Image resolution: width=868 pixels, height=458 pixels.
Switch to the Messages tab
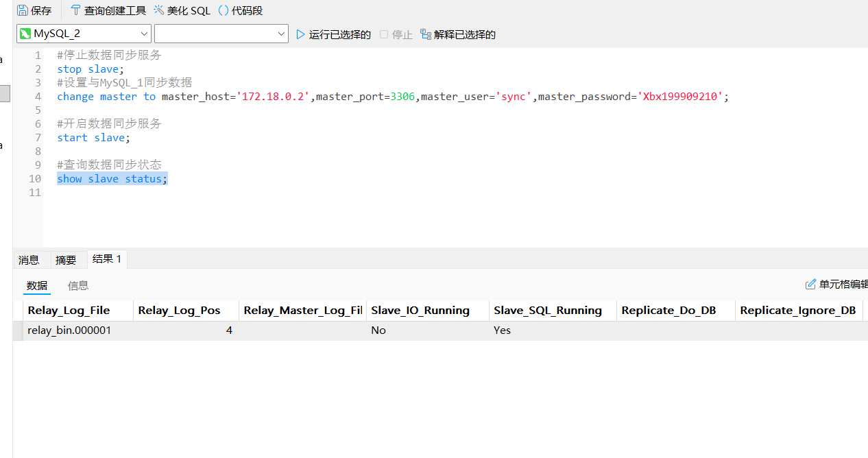click(x=29, y=260)
